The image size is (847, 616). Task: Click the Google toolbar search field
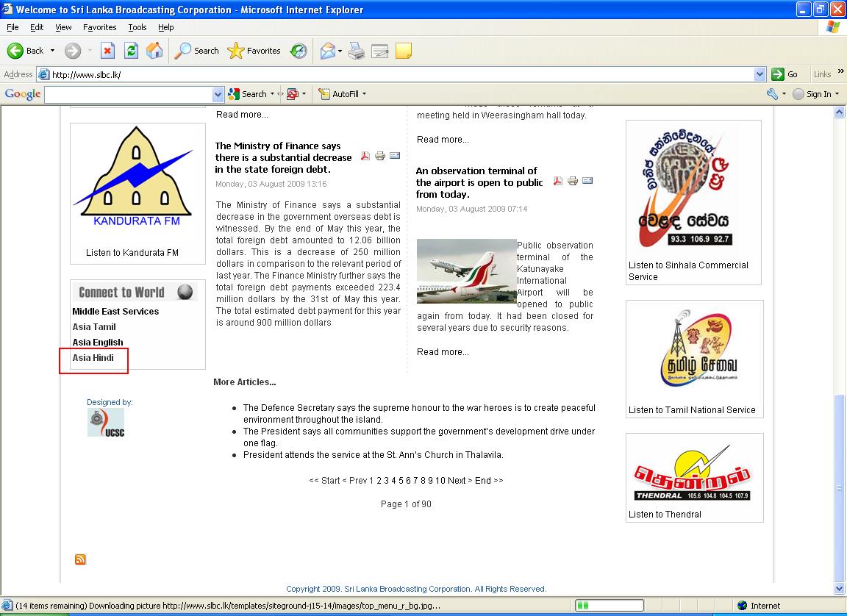[129, 94]
